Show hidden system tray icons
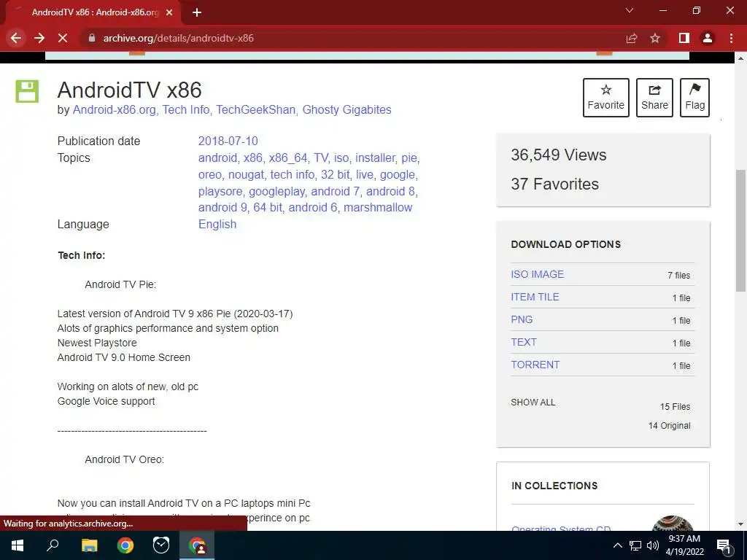This screenshot has width=747, height=560. [x=617, y=545]
